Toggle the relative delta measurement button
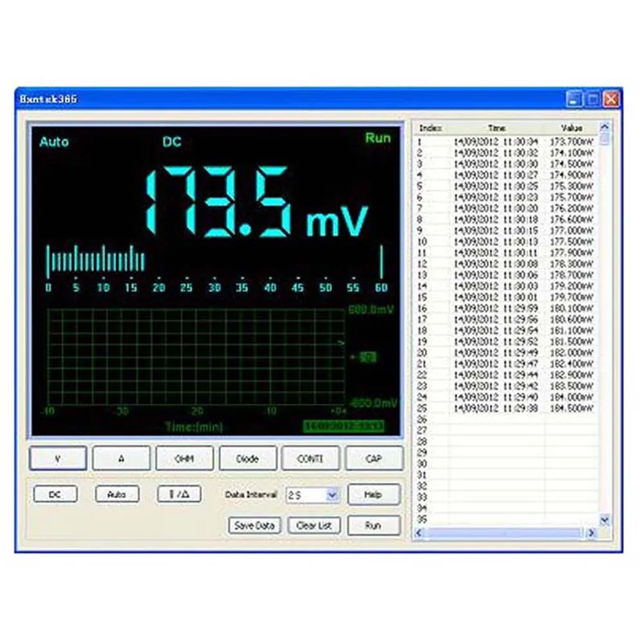This screenshot has width=644, height=644. point(179,495)
